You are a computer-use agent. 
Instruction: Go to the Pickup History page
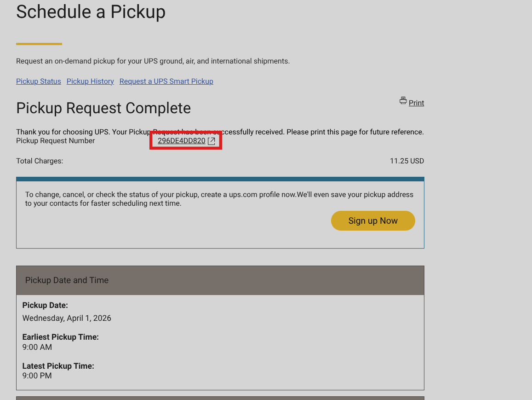tap(90, 81)
